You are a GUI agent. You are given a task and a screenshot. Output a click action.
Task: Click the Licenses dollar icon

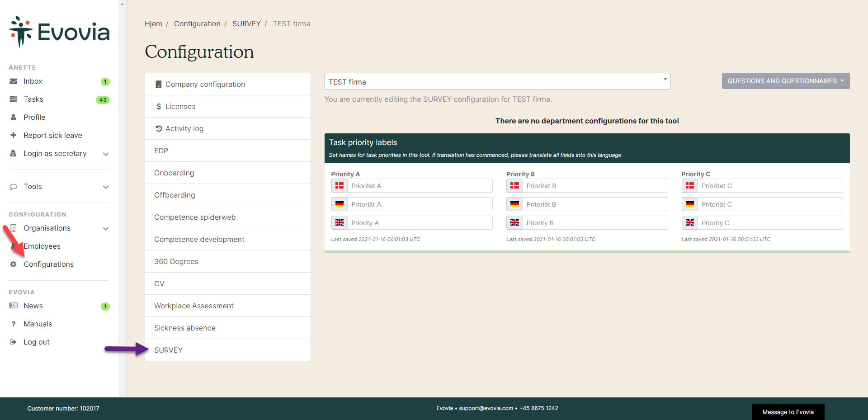tap(159, 106)
